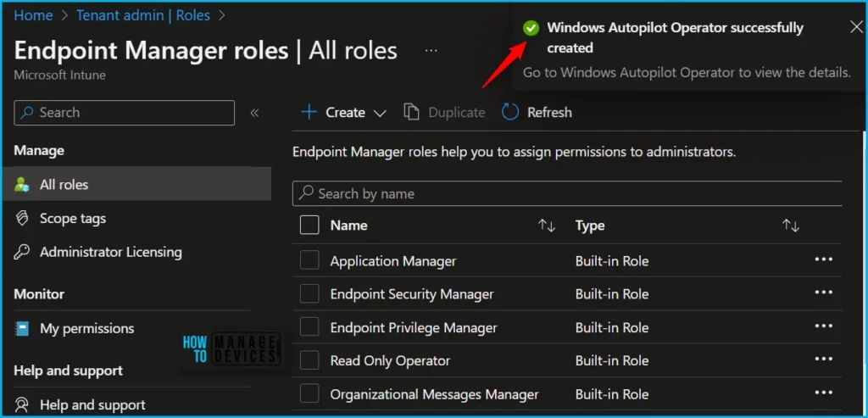Click the Refresh circular arrow icon
This screenshot has width=868, height=418.
coord(509,113)
